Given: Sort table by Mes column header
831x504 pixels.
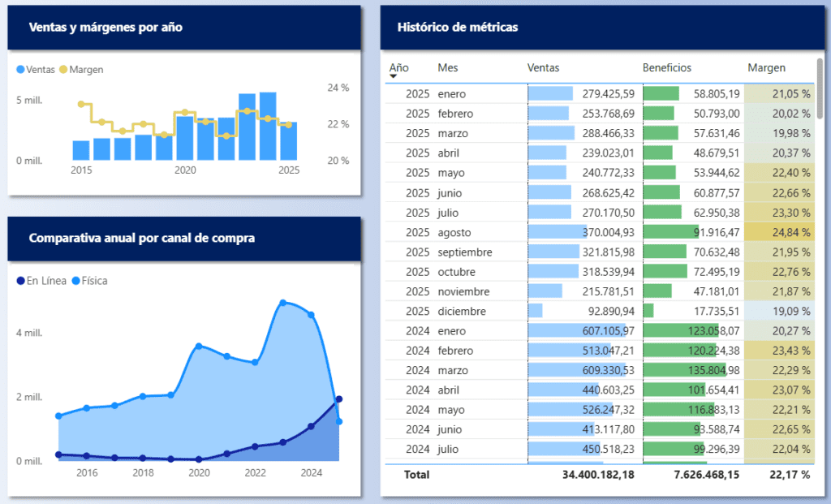Looking at the screenshot, I should pyautogui.click(x=447, y=68).
